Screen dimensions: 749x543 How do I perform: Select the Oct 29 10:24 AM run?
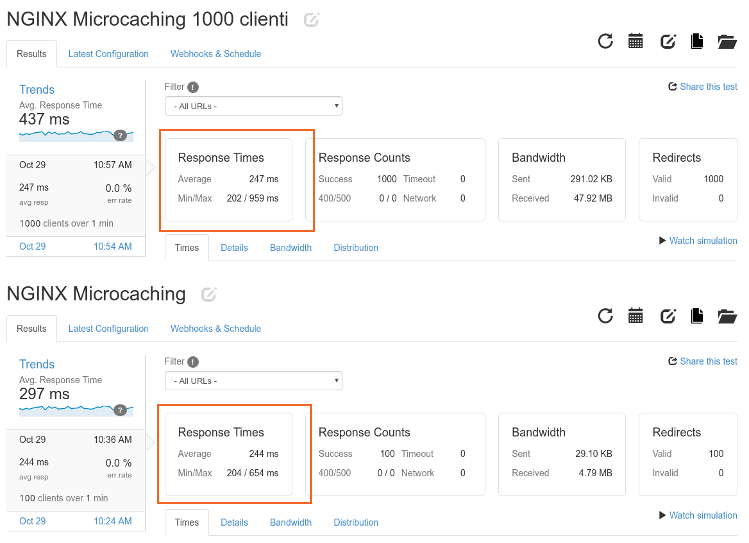[75, 521]
